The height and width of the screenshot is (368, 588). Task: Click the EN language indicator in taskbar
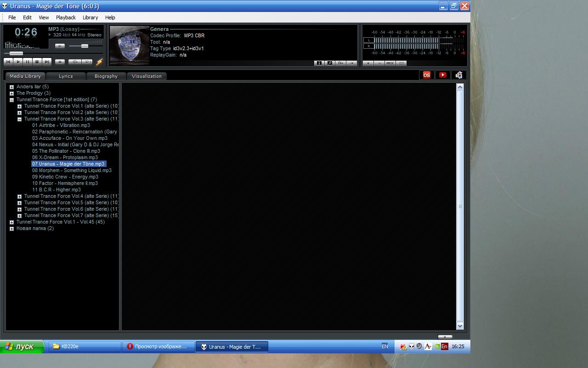tap(385, 346)
